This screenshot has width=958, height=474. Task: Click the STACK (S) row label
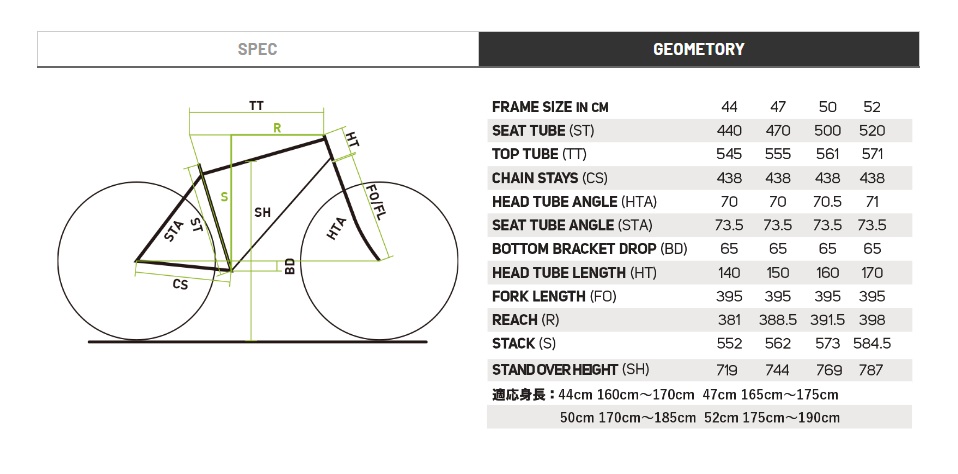tap(524, 343)
